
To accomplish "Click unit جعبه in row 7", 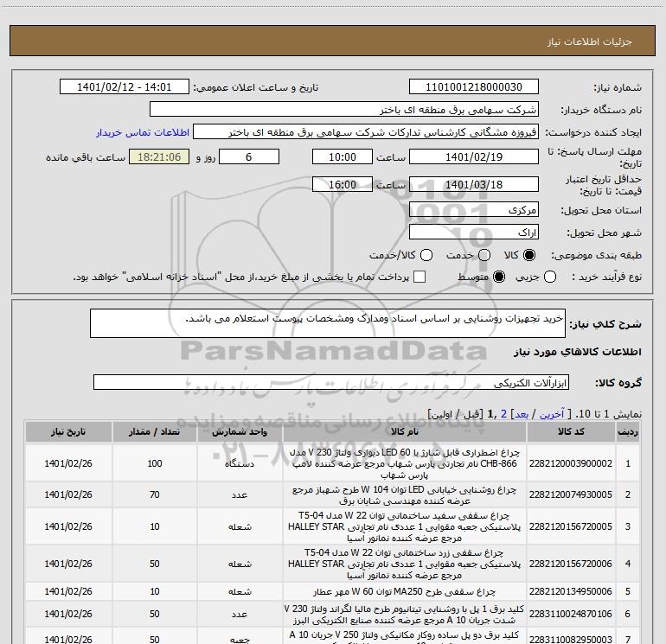I will 240,639.
